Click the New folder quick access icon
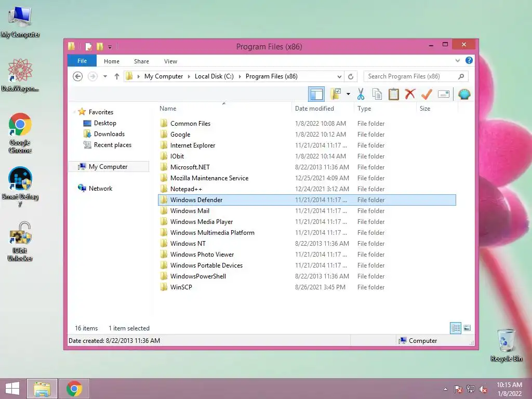The height and width of the screenshot is (399, 532). tap(100, 46)
